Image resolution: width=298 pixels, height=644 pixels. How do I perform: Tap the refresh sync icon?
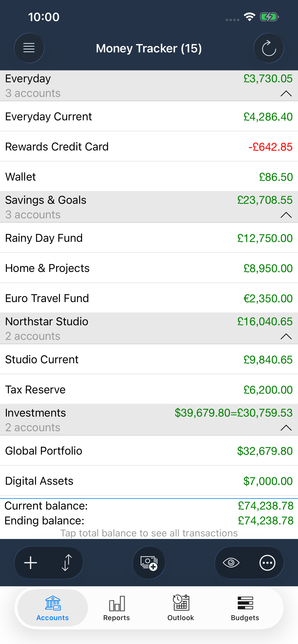pyautogui.click(x=269, y=48)
